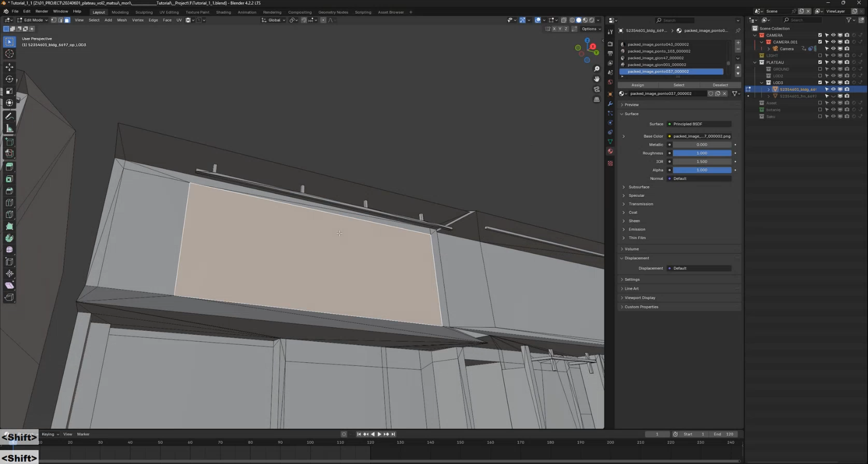Click the viewport zoom magnifier icon
868x464 pixels.
click(x=596, y=69)
